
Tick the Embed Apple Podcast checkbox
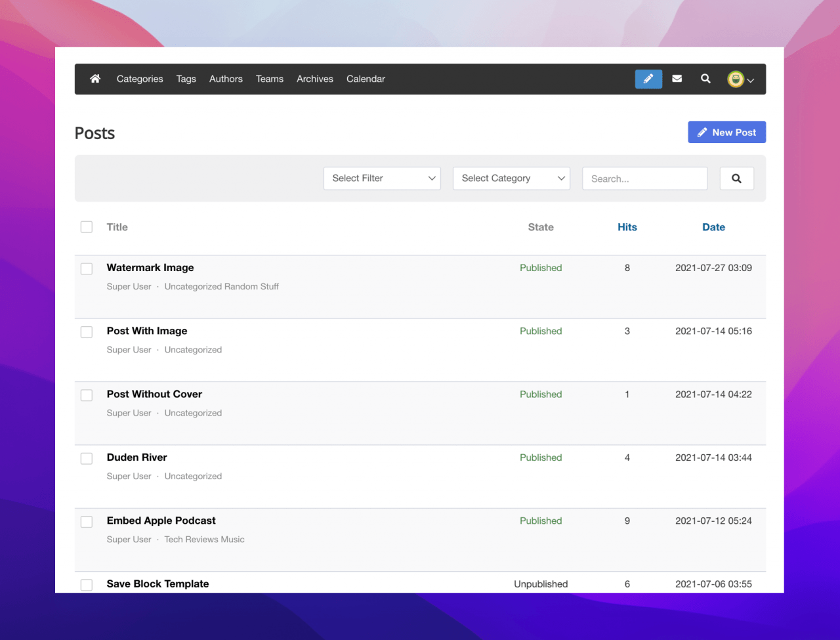[87, 521]
